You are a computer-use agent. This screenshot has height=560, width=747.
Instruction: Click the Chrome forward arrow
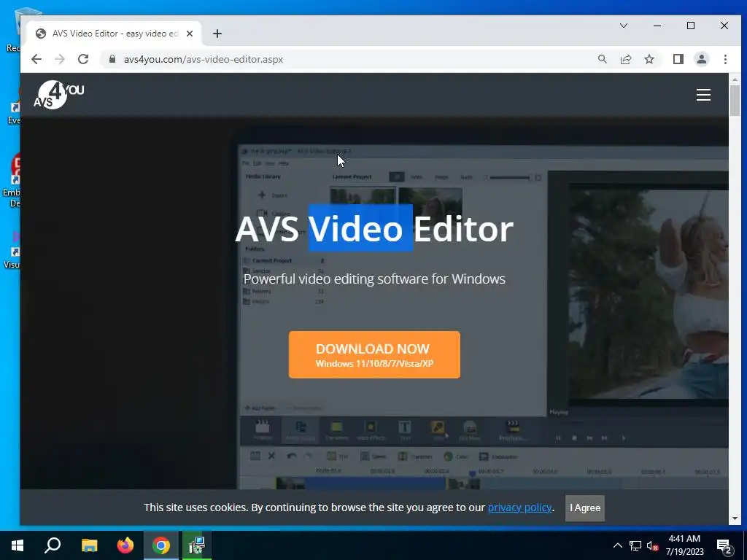coord(60,59)
